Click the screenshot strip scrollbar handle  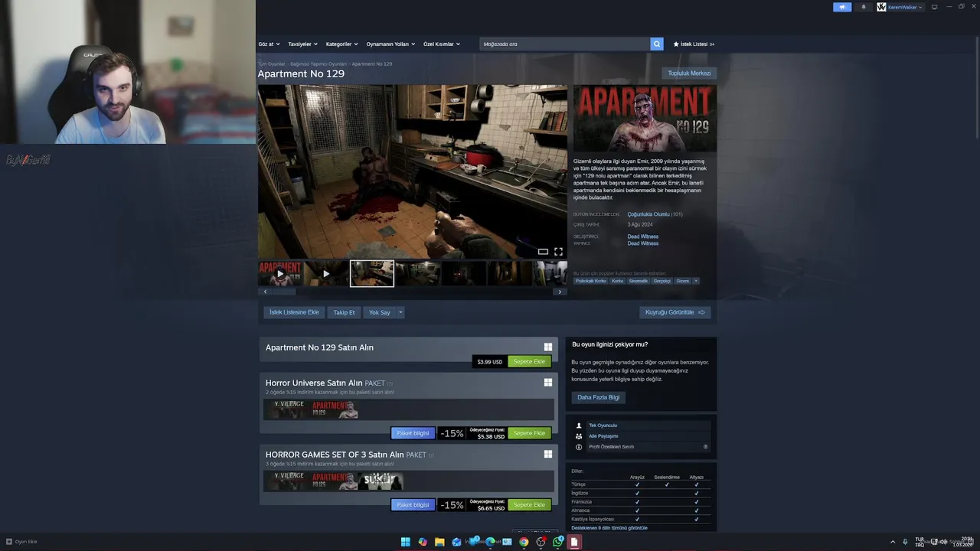(283, 292)
